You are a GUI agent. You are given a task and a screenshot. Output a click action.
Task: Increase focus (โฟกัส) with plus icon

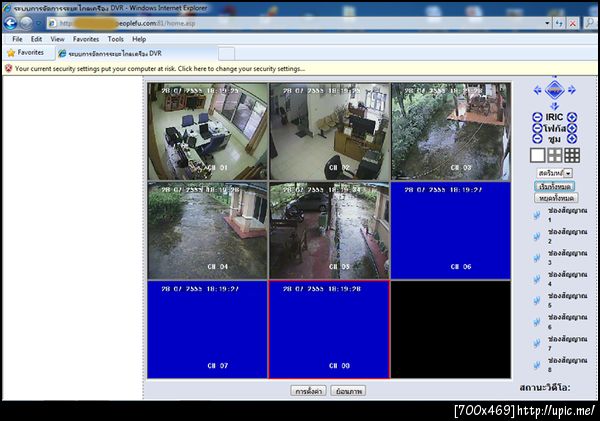click(x=572, y=128)
